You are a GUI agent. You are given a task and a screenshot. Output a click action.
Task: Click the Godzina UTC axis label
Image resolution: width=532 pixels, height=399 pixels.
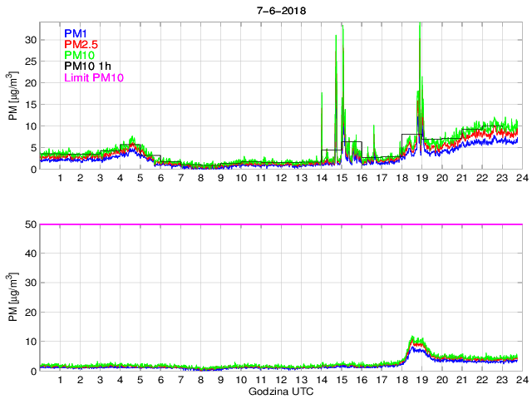(281, 392)
